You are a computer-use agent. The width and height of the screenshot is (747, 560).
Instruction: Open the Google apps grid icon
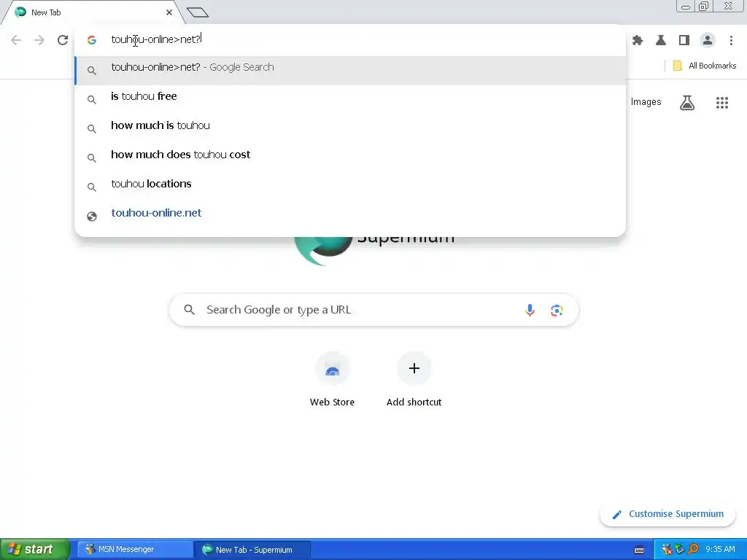point(721,102)
